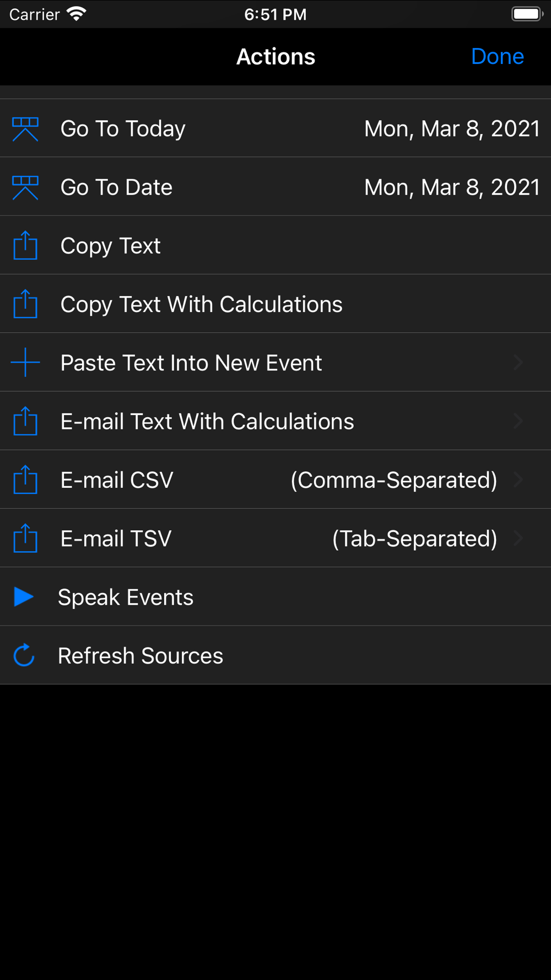Screen dimensions: 551x980
Task: Tap the Go To Today calendar icon
Action: tap(25, 129)
